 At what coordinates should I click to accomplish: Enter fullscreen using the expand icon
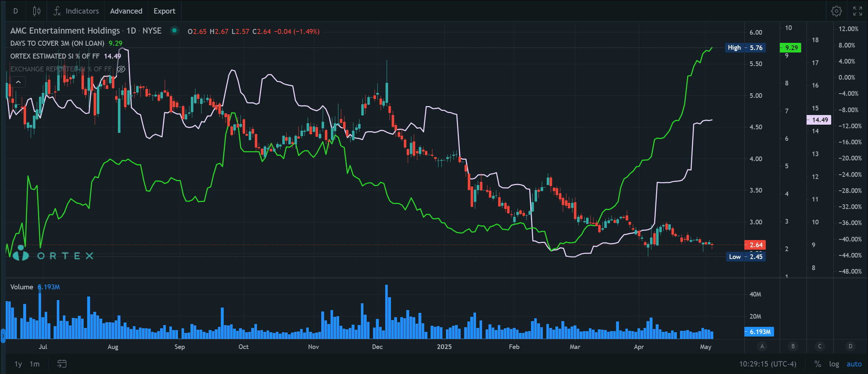point(858,11)
